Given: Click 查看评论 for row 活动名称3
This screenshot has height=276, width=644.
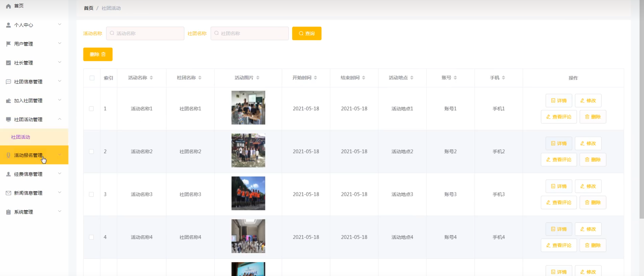Looking at the screenshot, I should (x=559, y=202).
